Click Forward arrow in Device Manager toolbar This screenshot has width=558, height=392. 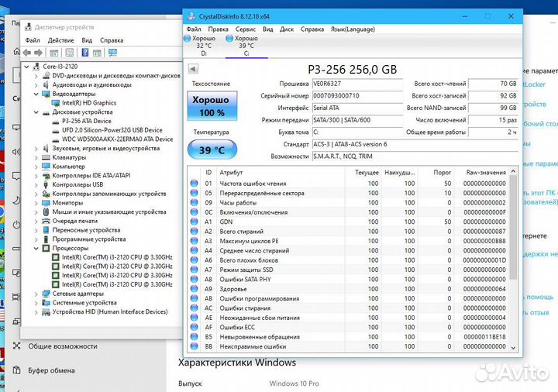click(x=38, y=53)
